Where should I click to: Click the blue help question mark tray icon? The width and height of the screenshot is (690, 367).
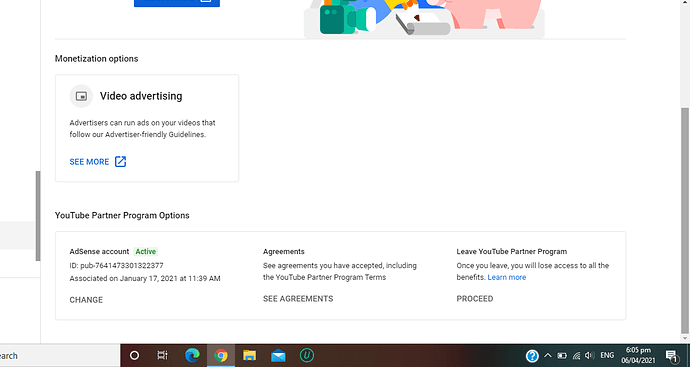[x=532, y=356]
